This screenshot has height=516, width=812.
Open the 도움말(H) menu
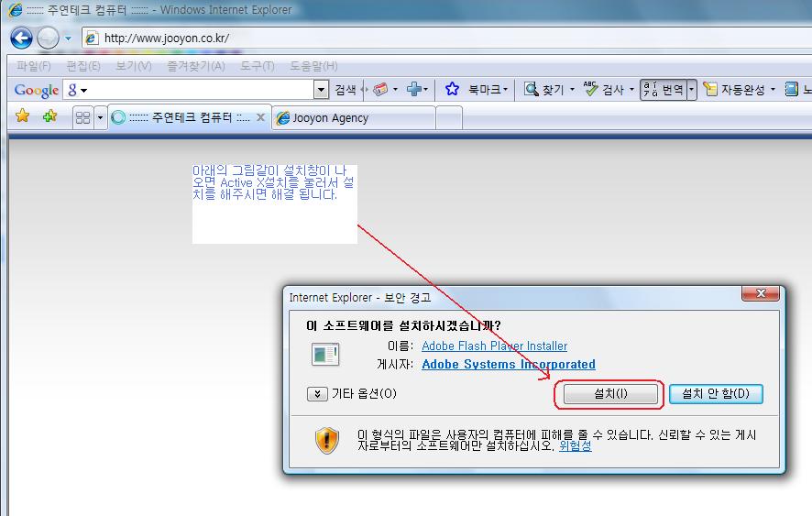[x=313, y=66]
